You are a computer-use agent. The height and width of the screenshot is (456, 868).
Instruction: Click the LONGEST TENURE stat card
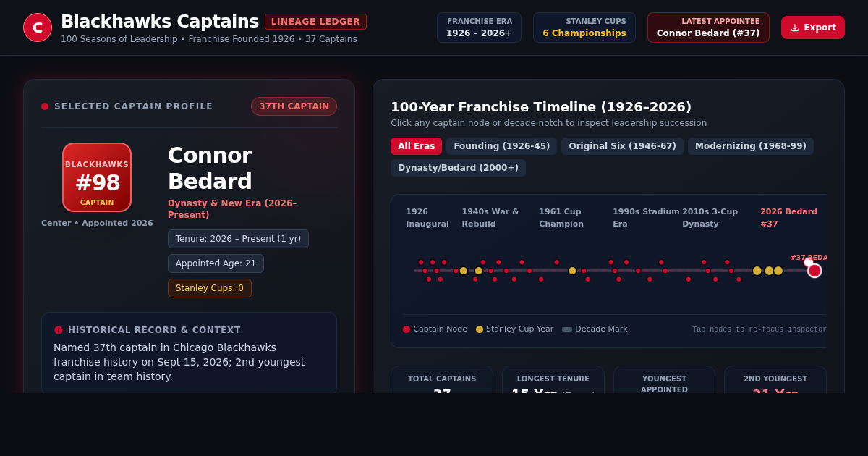coord(553,379)
